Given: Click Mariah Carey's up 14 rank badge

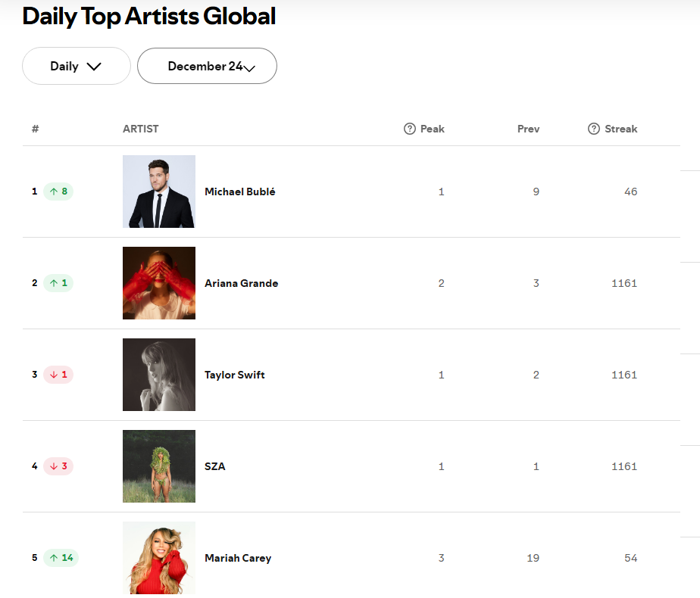Looking at the screenshot, I should pos(61,558).
